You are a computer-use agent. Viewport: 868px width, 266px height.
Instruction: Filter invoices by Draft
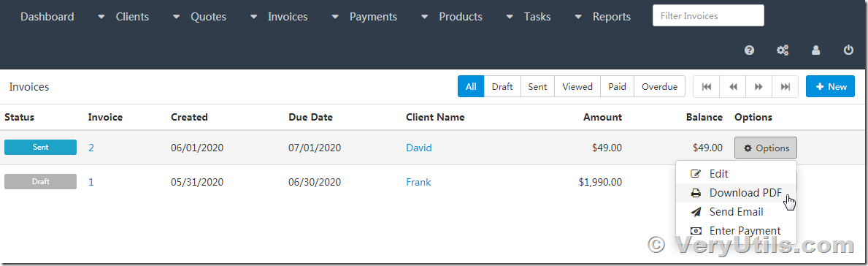pos(502,86)
